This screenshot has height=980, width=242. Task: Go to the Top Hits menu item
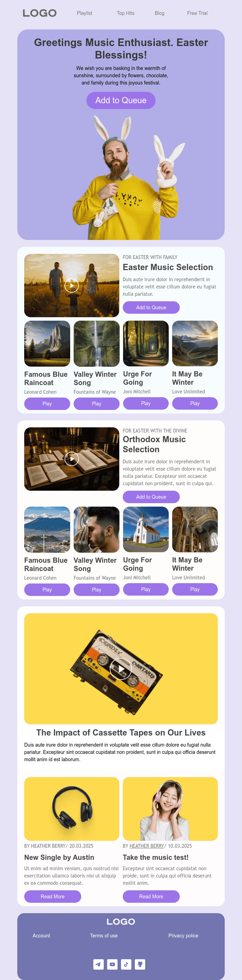click(x=125, y=13)
